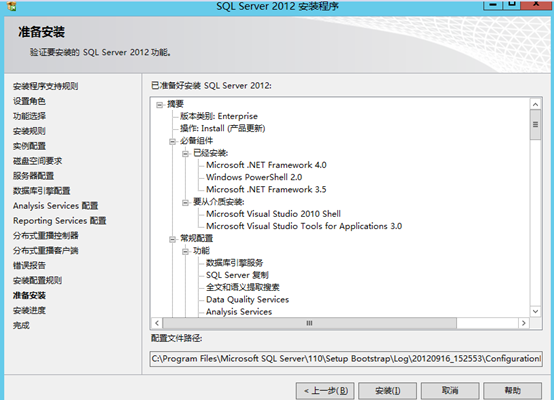Click the horizontal scrollbar right arrow
Viewport: 554px width, 400px height.
[524, 323]
